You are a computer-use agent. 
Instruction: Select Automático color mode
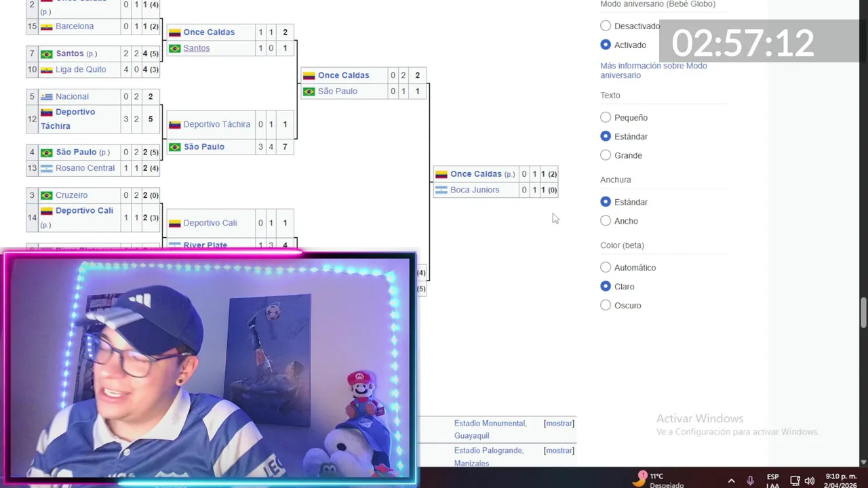606,268
